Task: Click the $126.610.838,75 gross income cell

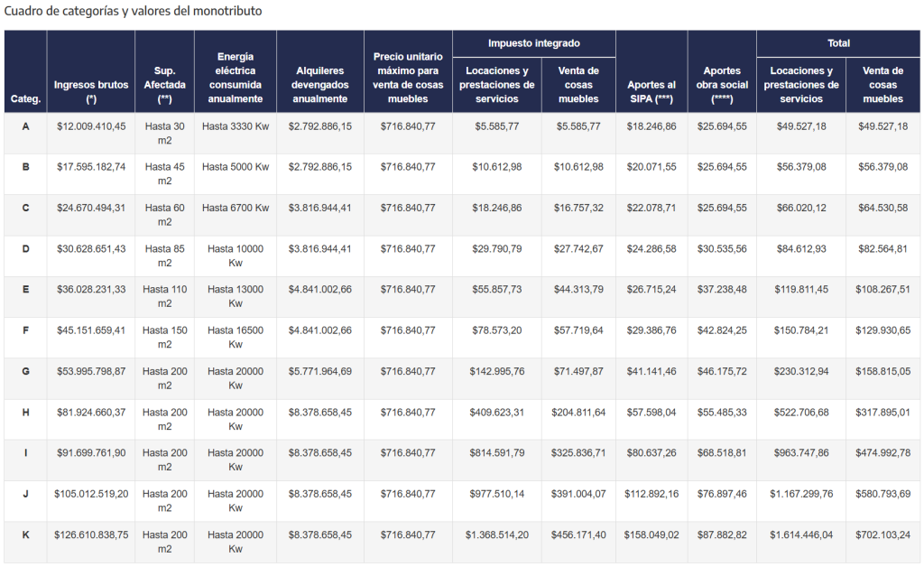Action: click(x=91, y=535)
